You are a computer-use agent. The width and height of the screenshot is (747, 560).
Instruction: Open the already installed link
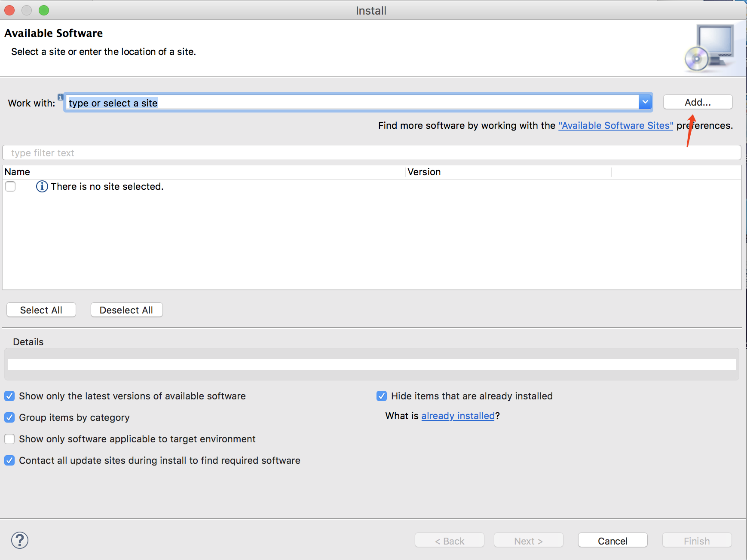click(x=458, y=416)
